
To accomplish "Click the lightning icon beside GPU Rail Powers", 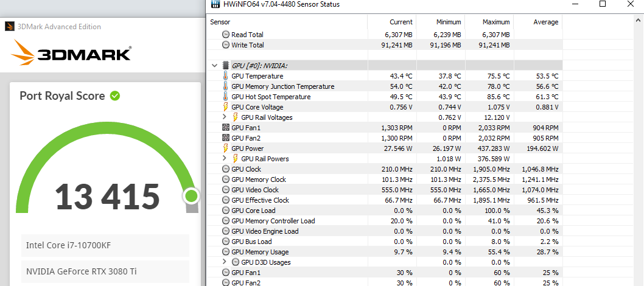I will (x=236, y=159).
